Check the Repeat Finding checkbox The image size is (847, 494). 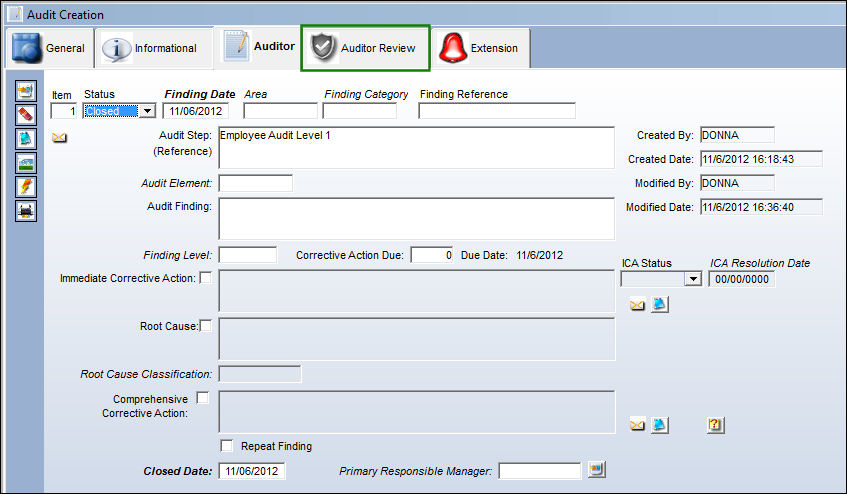[227, 446]
